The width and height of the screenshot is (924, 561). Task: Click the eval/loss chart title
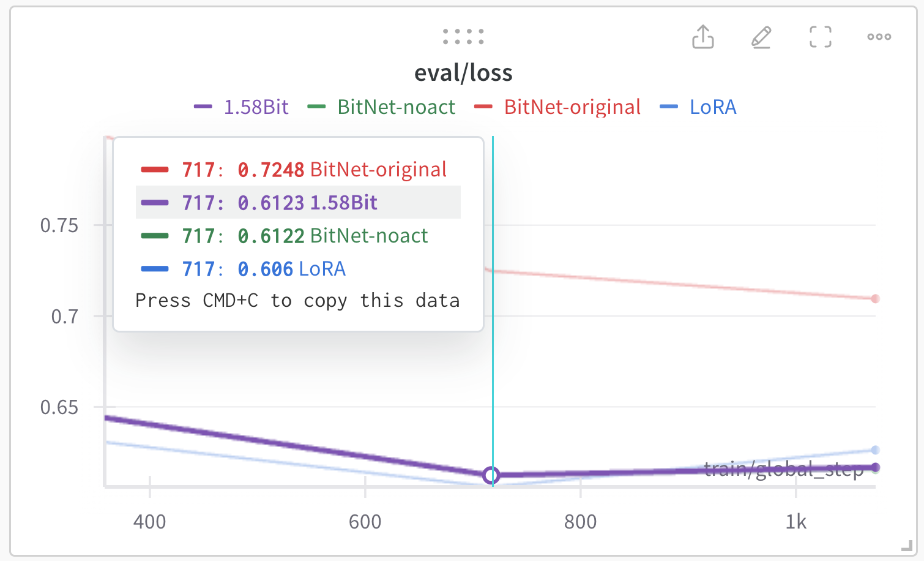click(463, 73)
